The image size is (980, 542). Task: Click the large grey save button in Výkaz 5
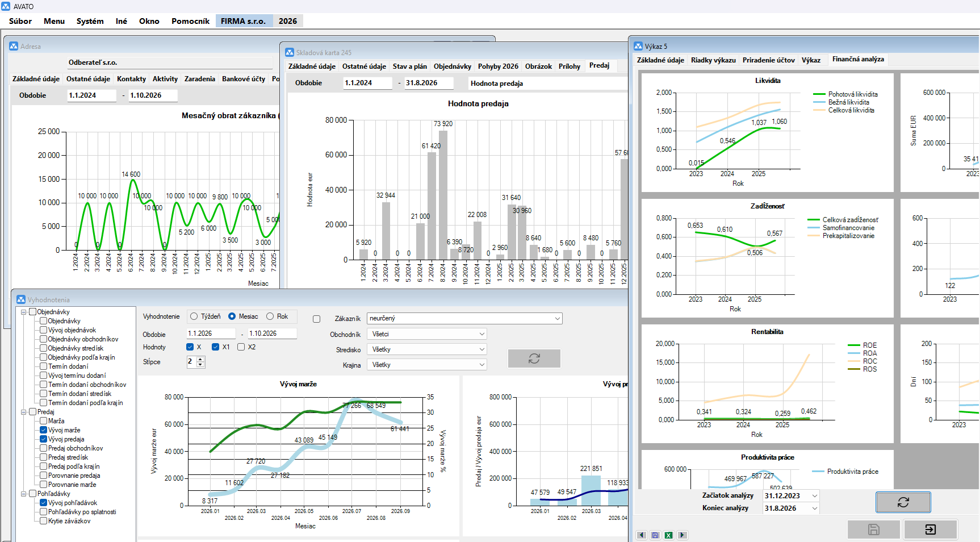[x=874, y=530]
